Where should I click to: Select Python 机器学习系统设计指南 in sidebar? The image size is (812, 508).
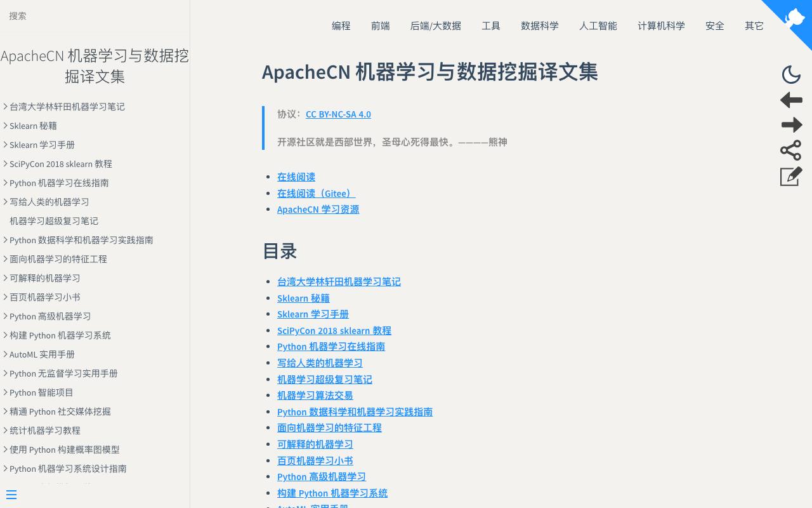click(x=68, y=469)
